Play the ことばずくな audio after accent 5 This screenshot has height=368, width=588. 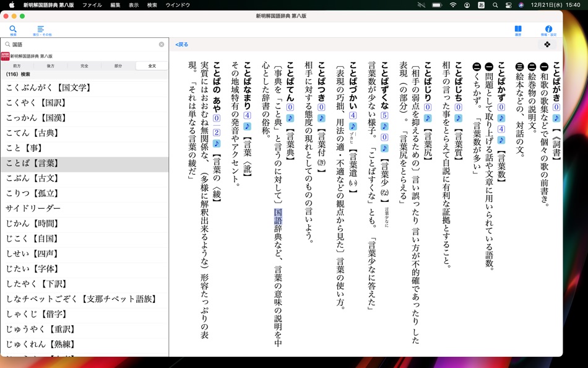(x=384, y=126)
